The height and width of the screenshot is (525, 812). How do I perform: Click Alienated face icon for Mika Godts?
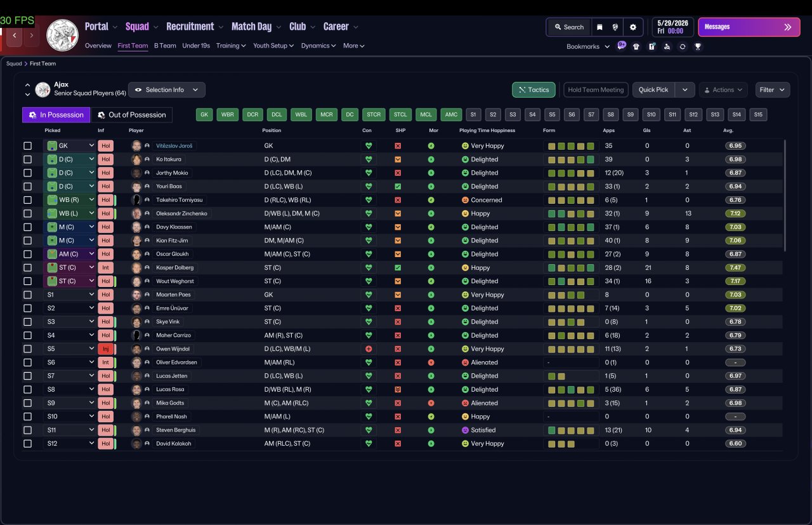[x=465, y=403]
